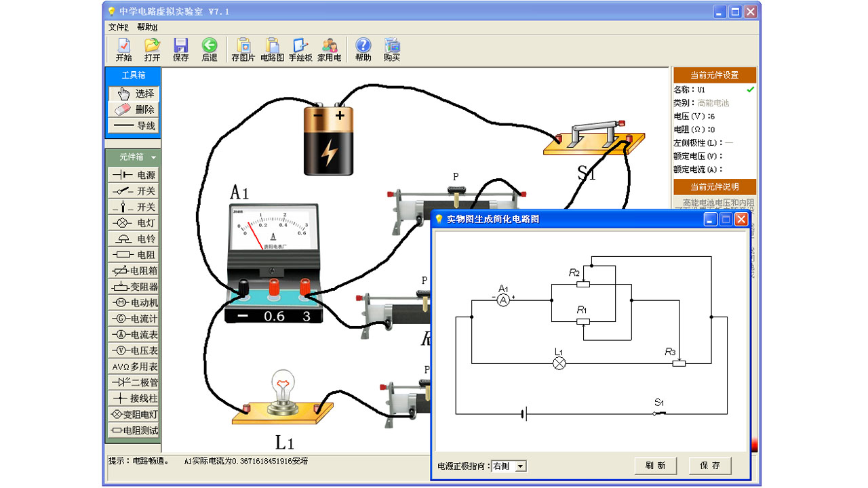Screen dimensions: 868x488
Task: Save circuit using 保存 icon
Action: (x=180, y=49)
